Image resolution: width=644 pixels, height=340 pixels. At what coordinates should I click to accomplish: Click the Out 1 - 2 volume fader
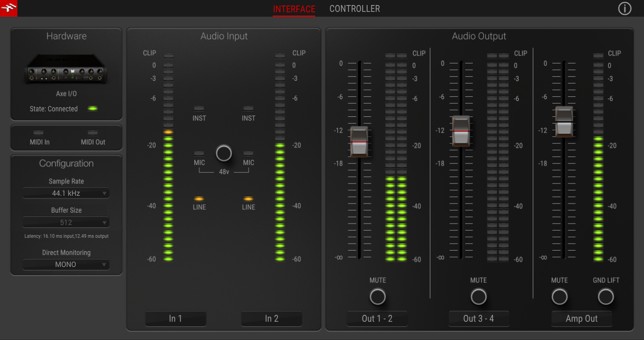point(359,142)
